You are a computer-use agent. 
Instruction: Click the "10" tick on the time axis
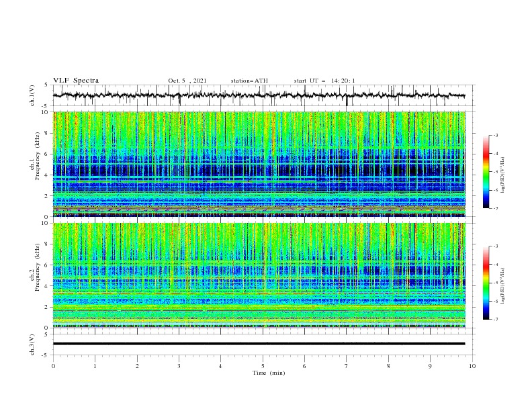tap(472, 366)
